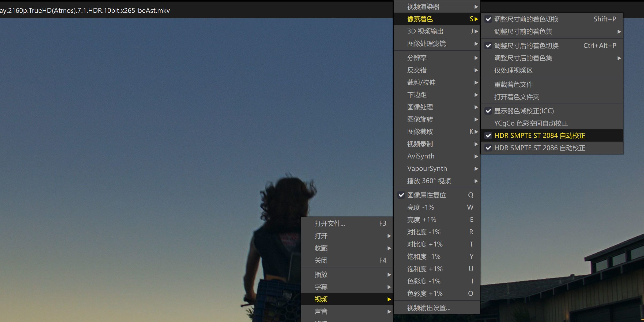Screen dimensions: 644x322
Task: Increase saturation with 饱和度 +1%
Action: 425,269
